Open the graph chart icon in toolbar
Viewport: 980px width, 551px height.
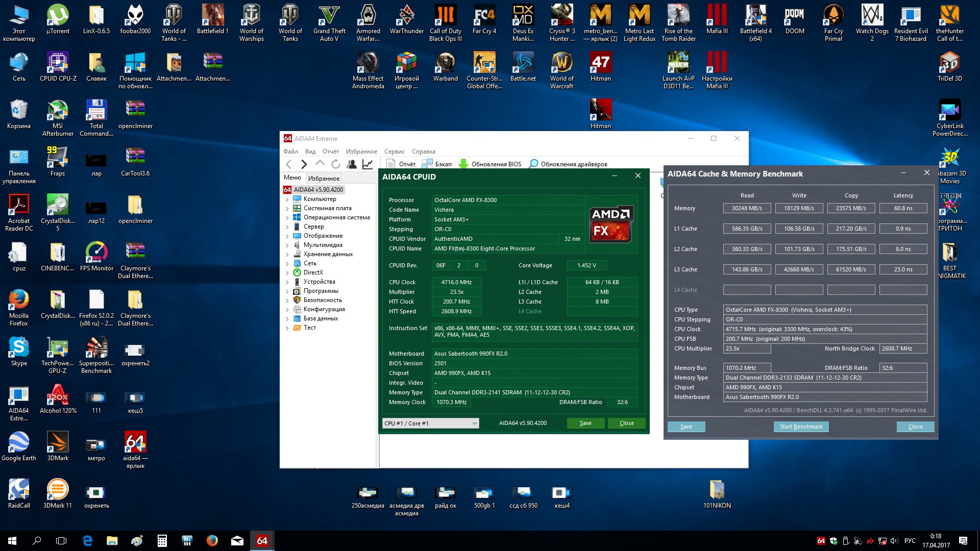367,164
